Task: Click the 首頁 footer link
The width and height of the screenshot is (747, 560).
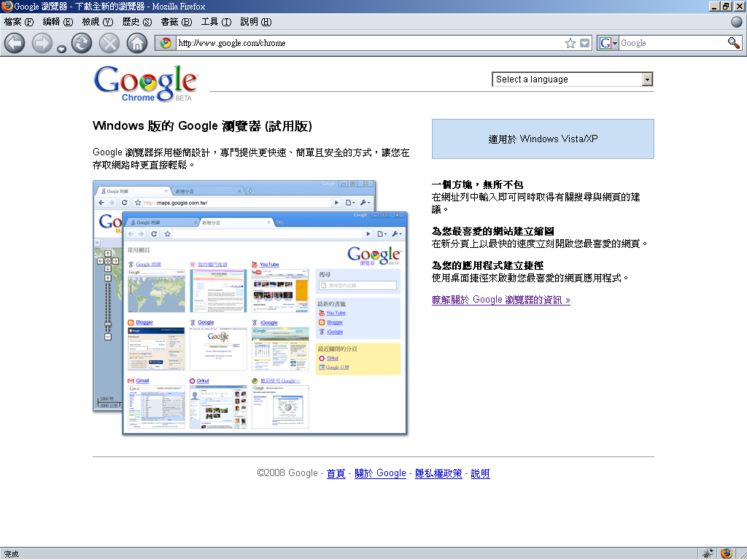Action: [x=336, y=473]
